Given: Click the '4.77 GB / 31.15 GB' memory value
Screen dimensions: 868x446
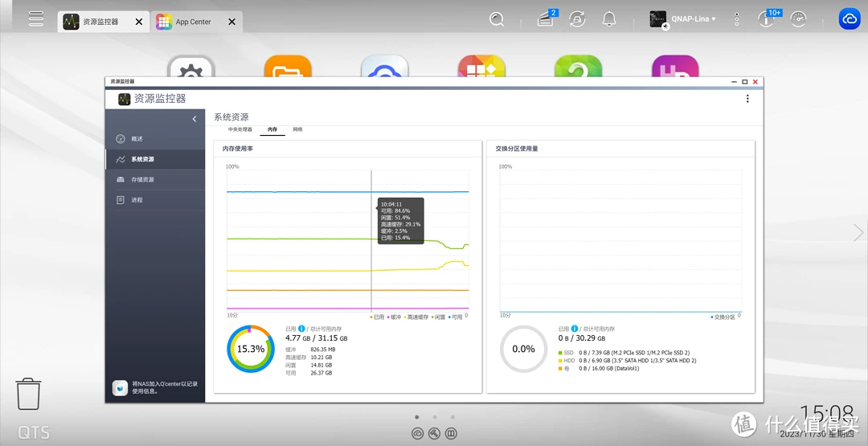Looking at the screenshot, I should (x=317, y=338).
